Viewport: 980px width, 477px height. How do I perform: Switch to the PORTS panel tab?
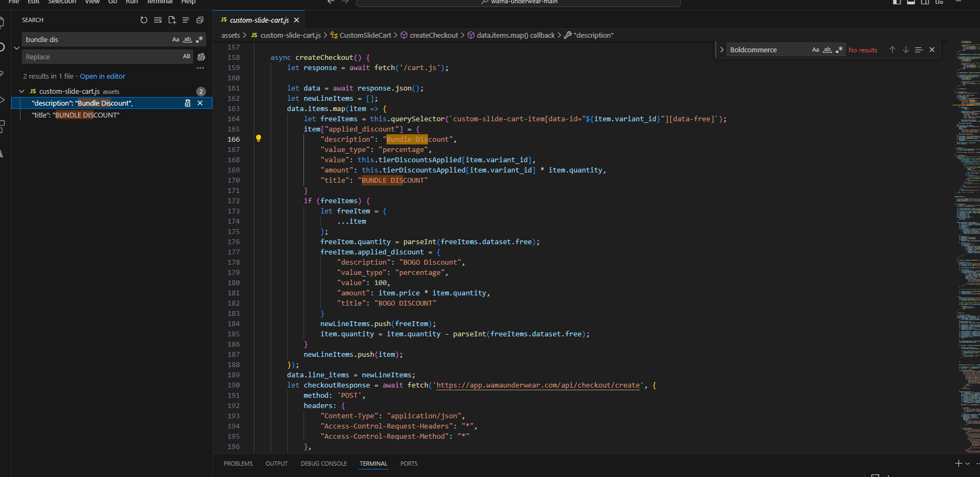click(409, 464)
